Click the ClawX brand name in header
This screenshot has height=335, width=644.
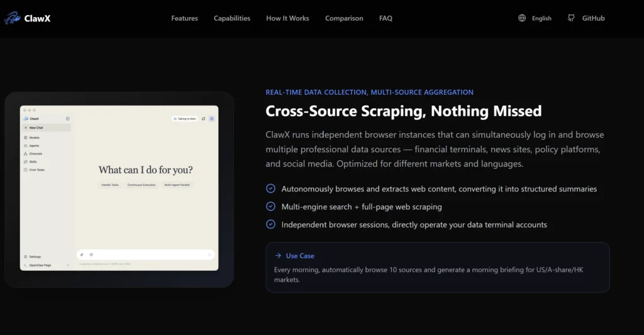coord(37,18)
